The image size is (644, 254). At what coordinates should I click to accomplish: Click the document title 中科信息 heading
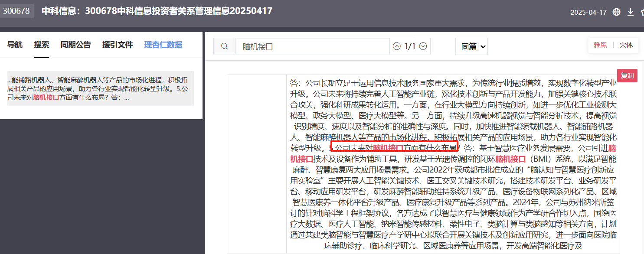point(157,11)
